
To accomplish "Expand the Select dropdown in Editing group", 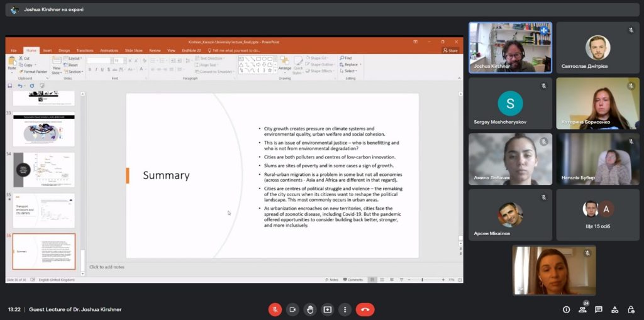I will pos(350,71).
